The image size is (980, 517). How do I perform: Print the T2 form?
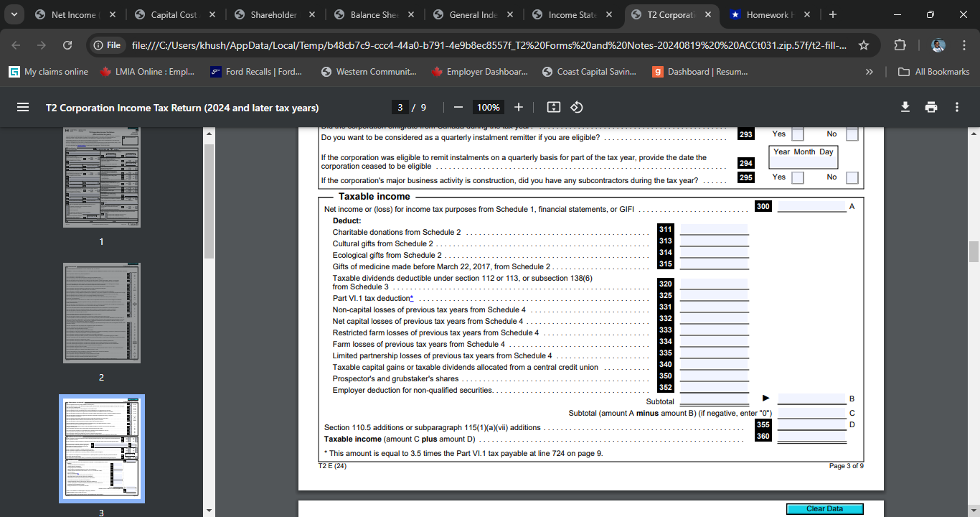[x=930, y=106]
